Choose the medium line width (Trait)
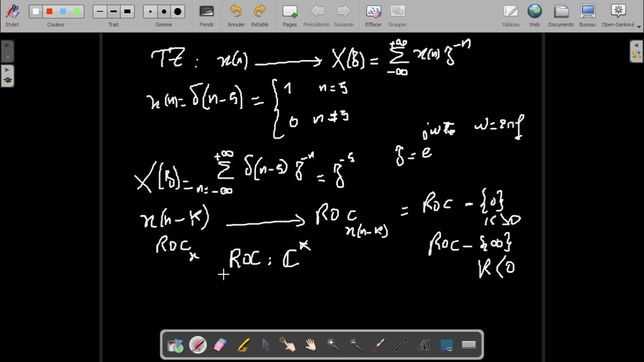The width and height of the screenshot is (644, 362). (x=114, y=11)
